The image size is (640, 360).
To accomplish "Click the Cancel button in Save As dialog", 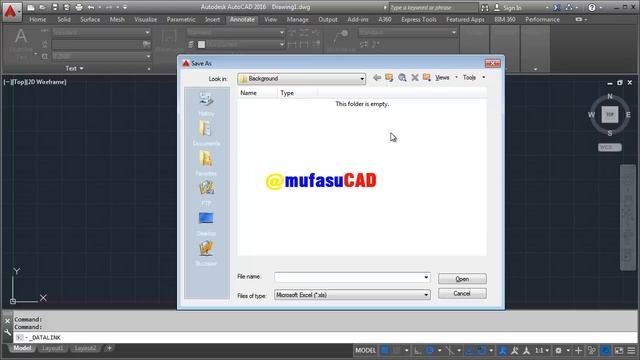I will click(462, 293).
